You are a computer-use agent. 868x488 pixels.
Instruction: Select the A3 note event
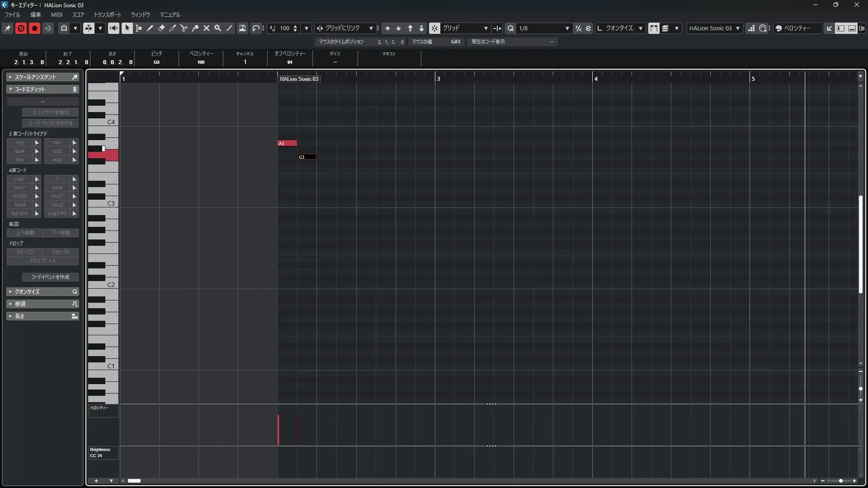click(x=287, y=143)
